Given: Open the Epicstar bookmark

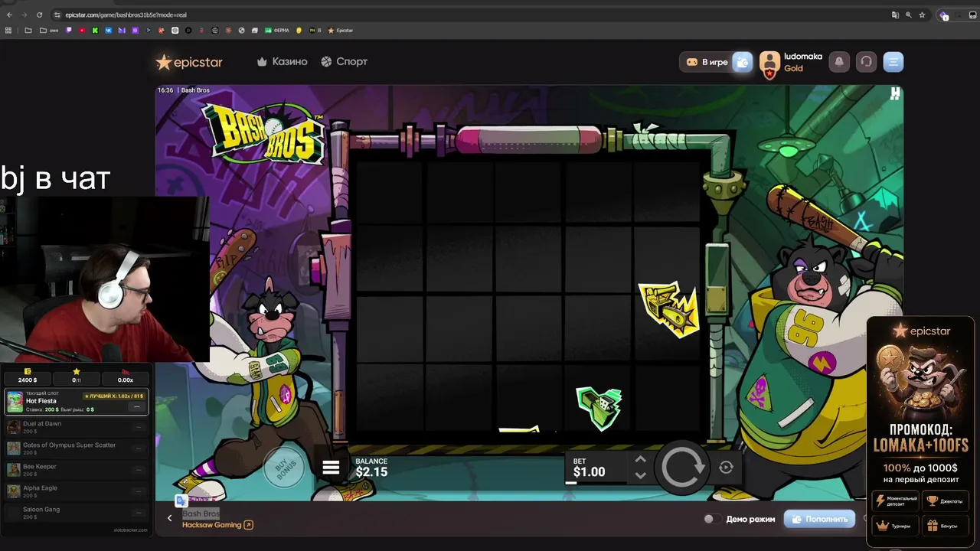Looking at the screenshot, I should [341, 31].
